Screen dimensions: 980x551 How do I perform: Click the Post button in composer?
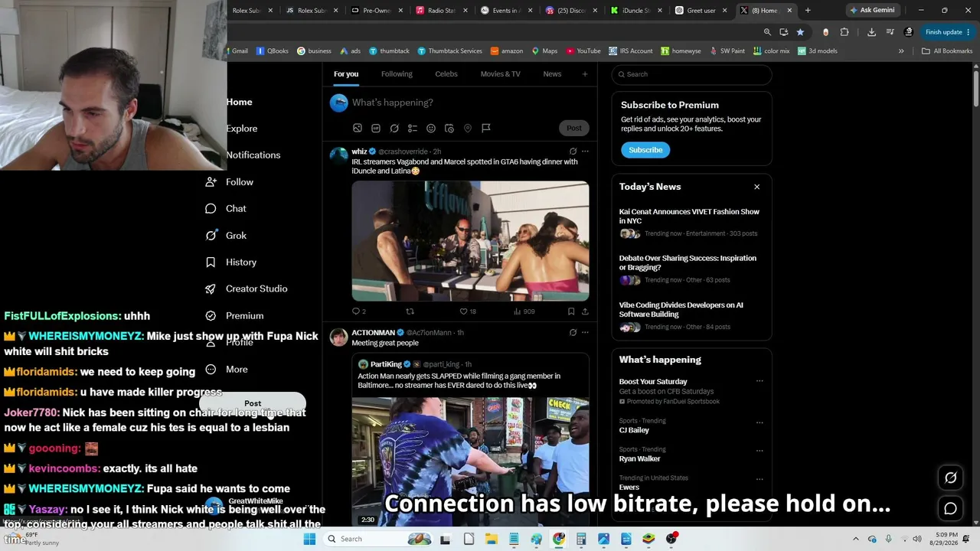pyautogui.click(x=574, y=129)
